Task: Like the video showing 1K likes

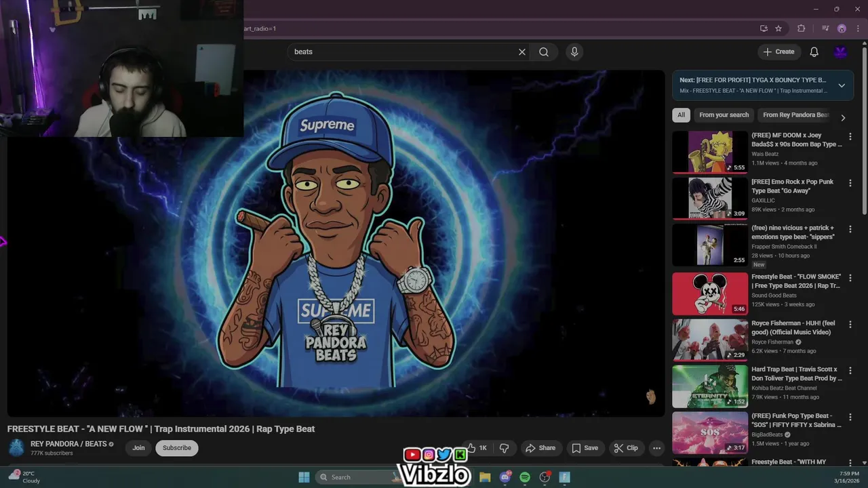Action: click(x=477, y=448)
